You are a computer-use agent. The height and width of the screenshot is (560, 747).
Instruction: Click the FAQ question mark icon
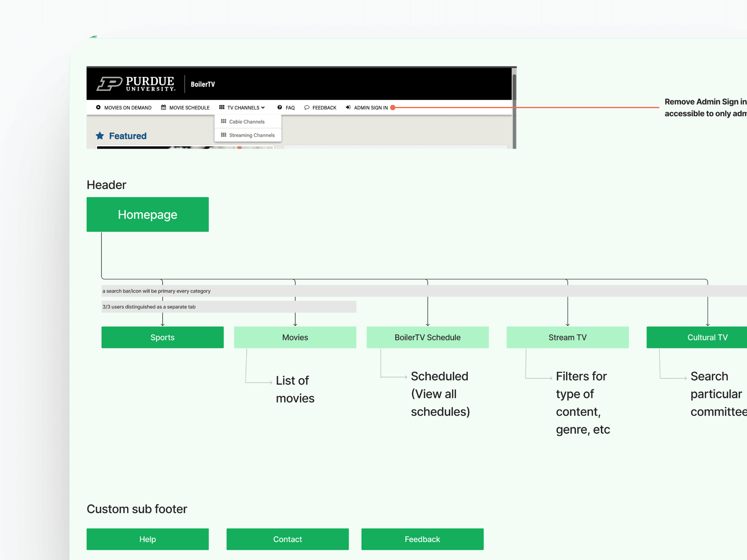point(280,107)
